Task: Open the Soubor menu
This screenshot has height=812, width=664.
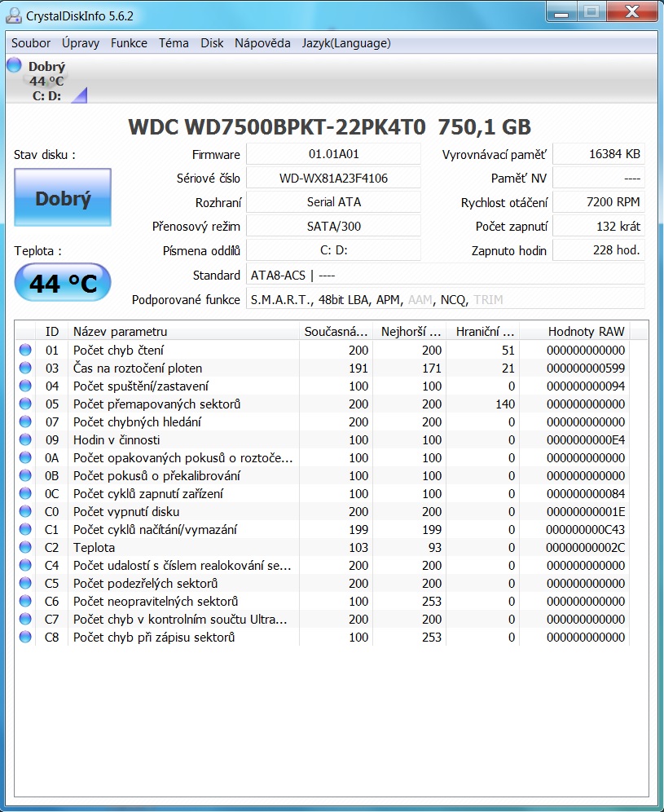Action: click(x=31, y=43)
